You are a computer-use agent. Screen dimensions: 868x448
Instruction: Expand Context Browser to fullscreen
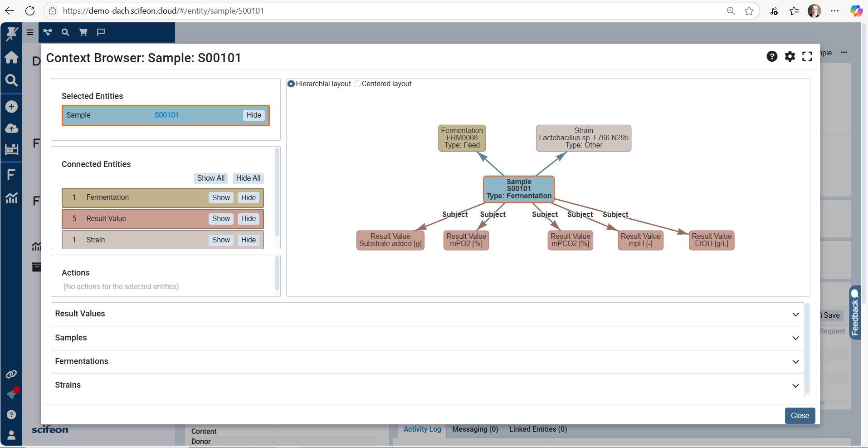coord(807,56)
